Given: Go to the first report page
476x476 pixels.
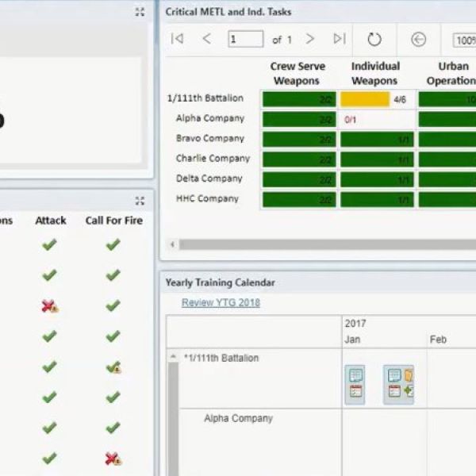Looking at the screenshot, I should tap(178, 39).
